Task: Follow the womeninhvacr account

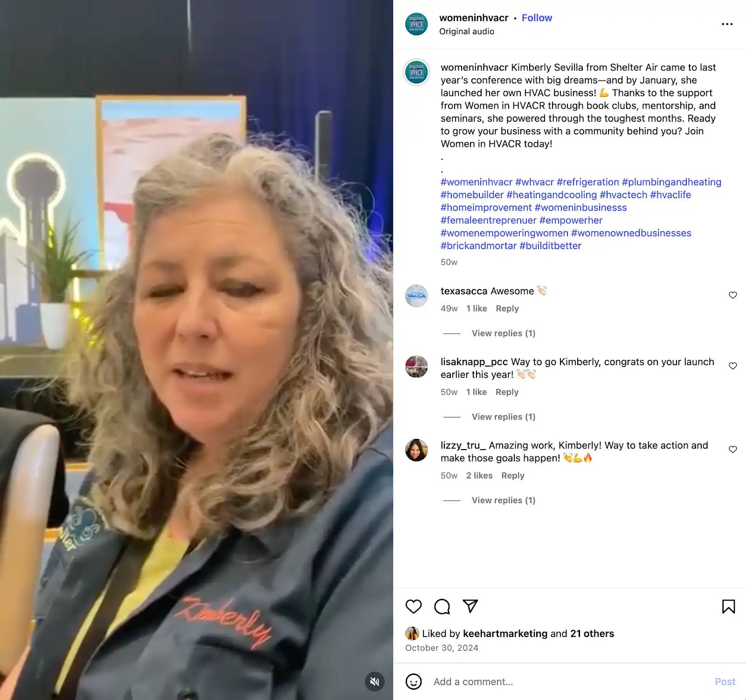Action: point(537,18)
